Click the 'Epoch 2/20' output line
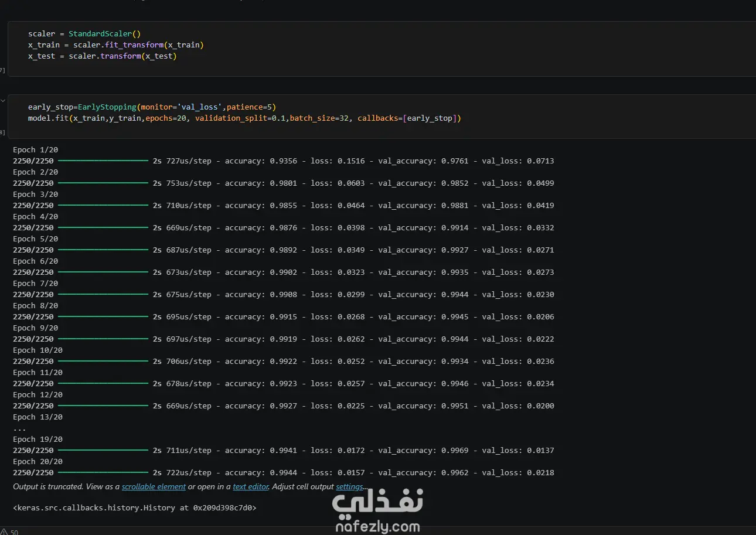Viewport: 756px width, 535px height. click(x=35, y=172)
